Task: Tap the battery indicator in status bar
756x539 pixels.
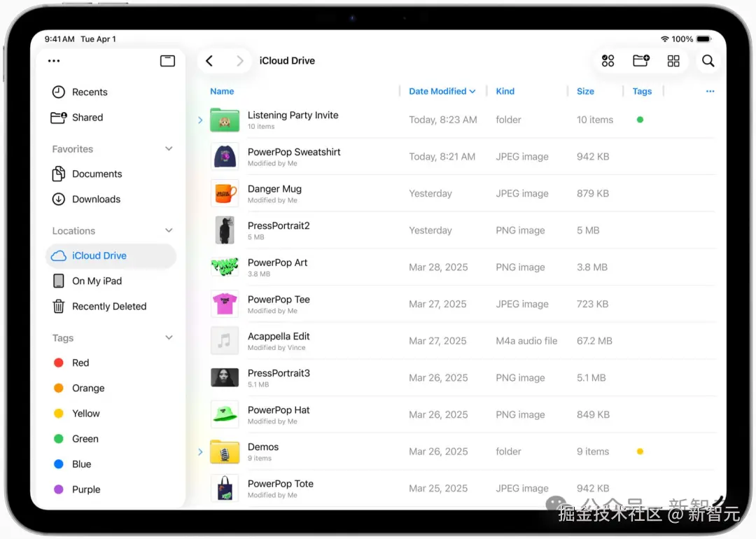Action: click(x=704, y=39)
